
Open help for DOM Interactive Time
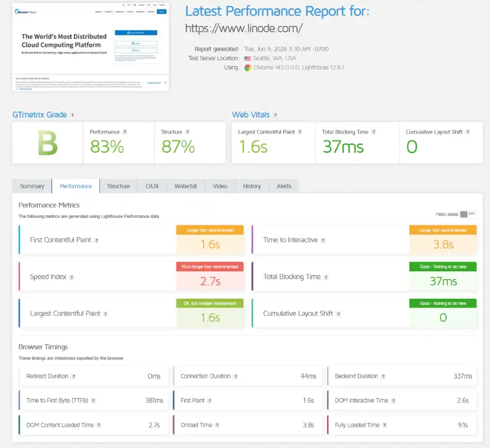tap(393, 401)
